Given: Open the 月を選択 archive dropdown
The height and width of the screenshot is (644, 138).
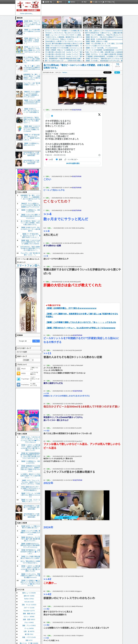Looking at the screenshot, I should click(28, 360).
